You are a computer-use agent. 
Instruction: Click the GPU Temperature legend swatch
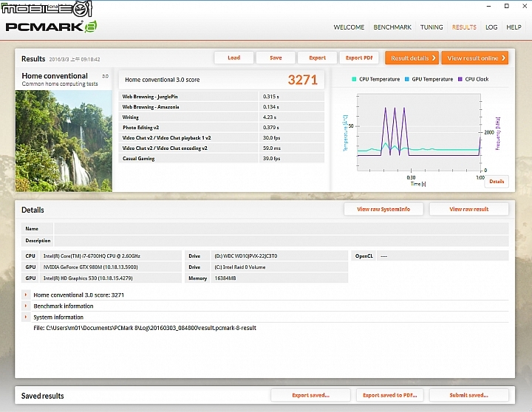pos(407,79)
